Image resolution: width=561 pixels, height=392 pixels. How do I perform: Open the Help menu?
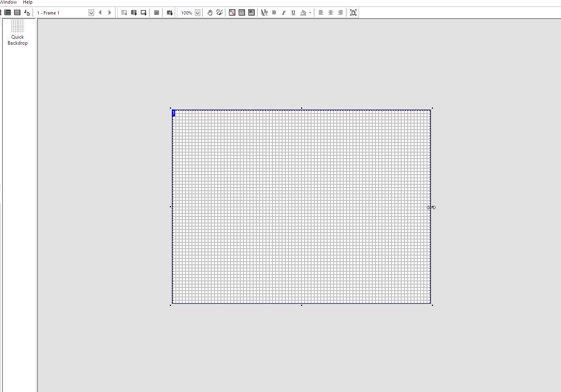click(x=28, y=2)
